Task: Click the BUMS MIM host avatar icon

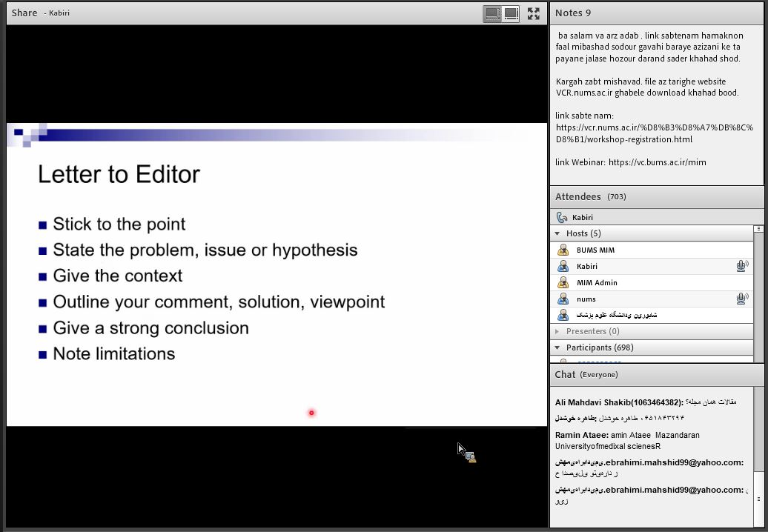Action: (x=563, y=250)
